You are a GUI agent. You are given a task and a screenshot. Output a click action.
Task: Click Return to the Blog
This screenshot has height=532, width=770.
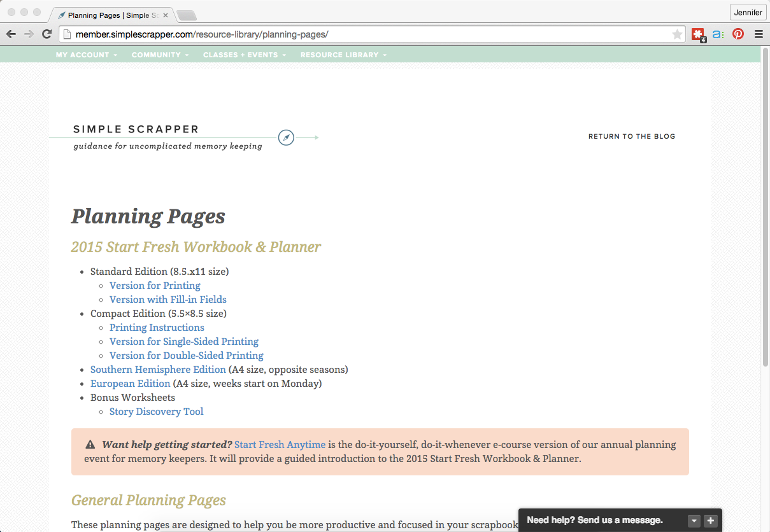tap(631, 136)
